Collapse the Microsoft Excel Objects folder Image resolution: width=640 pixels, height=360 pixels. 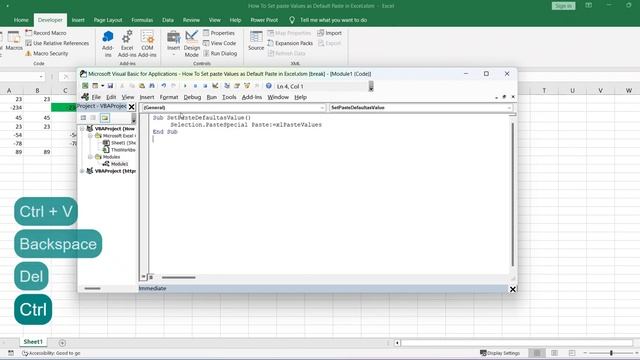90,136
